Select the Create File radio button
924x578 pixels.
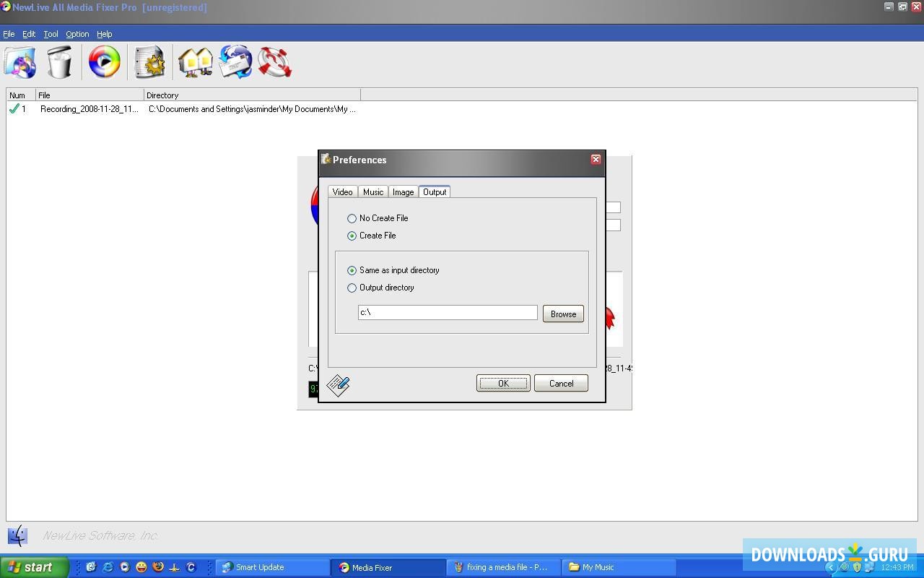click(x=352, y=236)
